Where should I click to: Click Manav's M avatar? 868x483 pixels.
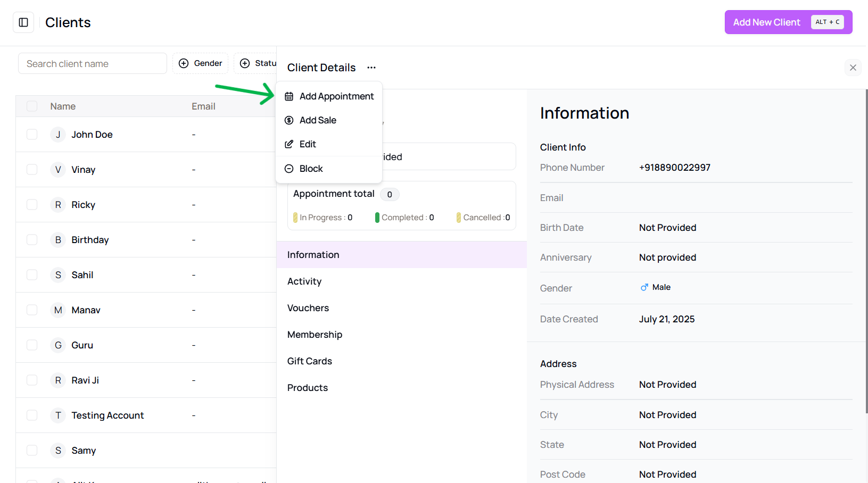pos(58,310)
